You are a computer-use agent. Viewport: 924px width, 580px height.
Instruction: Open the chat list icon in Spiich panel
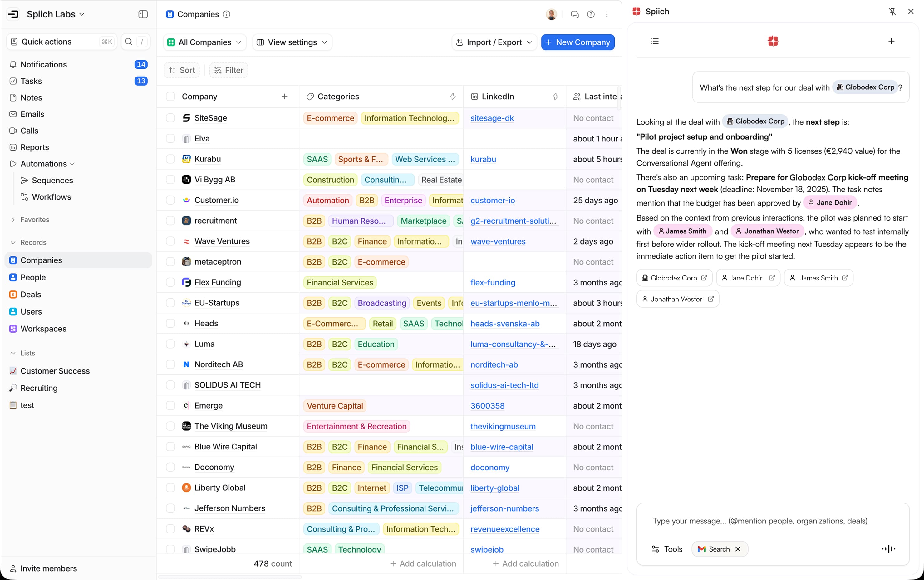pyautogui.click(x=655, y=41)
